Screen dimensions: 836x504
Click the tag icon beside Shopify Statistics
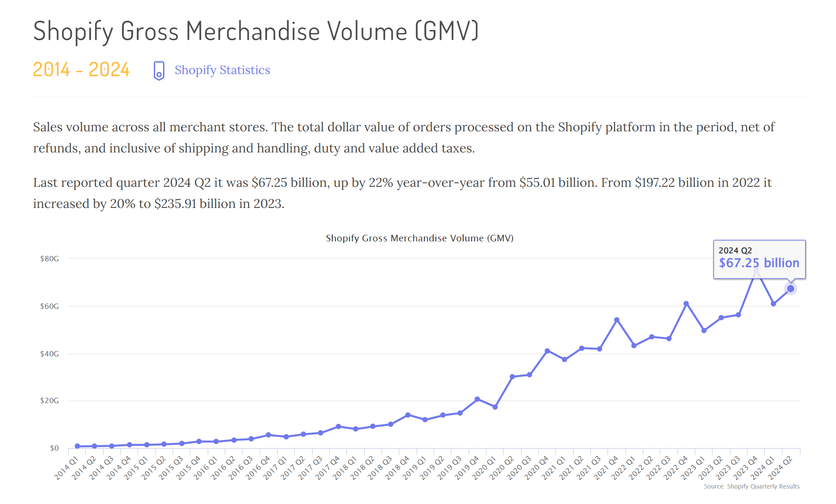tap(159, 70)
